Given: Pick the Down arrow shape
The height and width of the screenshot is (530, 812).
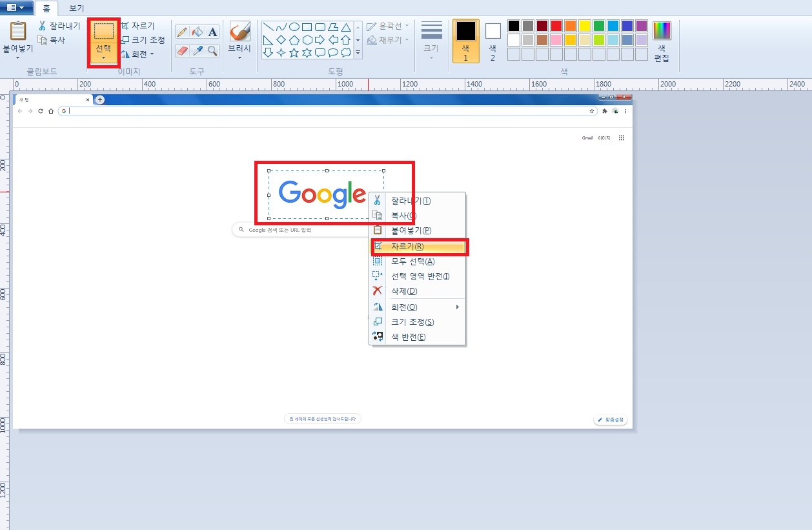Looking at the screenshot, I should pos(268,52).
